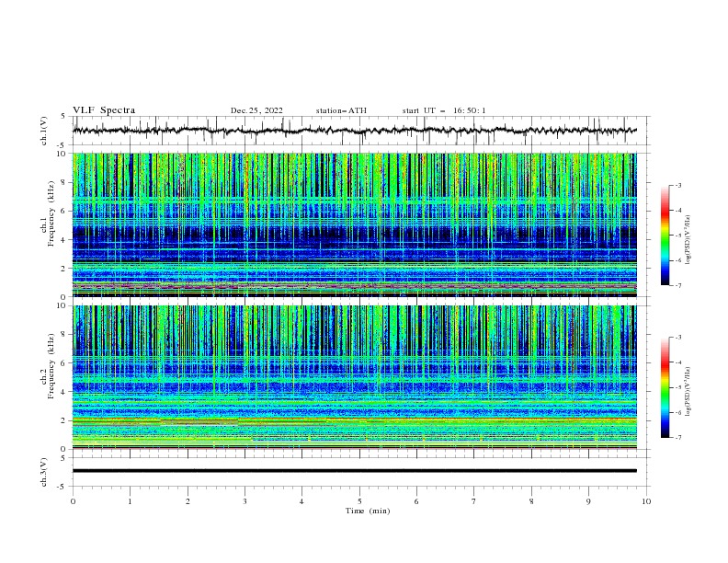This screenshot has width=728, height=563.
Task: Click the ch.2 spectrogram color scale bar
Action: pyautogui.click(x=665, y=387)
